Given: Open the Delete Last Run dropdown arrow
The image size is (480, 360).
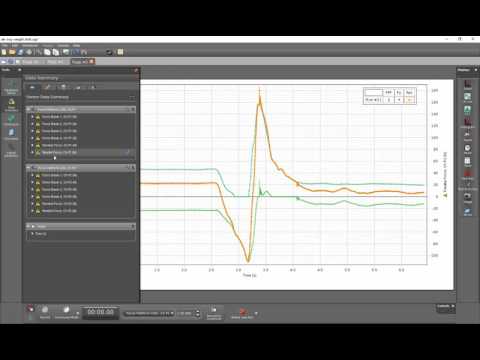Looking at the screenshot, I should click(256, 313).
